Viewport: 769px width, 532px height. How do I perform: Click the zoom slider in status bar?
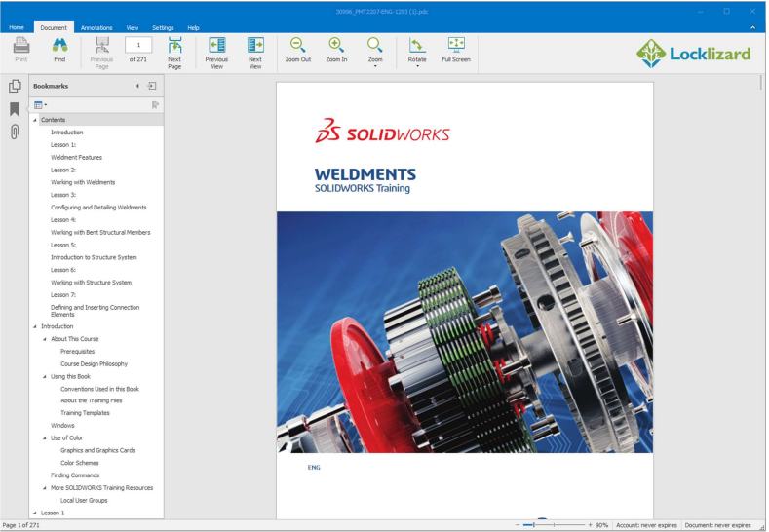coord(555,525)
